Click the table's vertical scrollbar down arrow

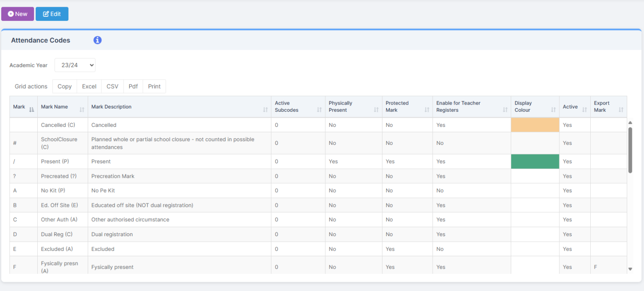point(630,269)
